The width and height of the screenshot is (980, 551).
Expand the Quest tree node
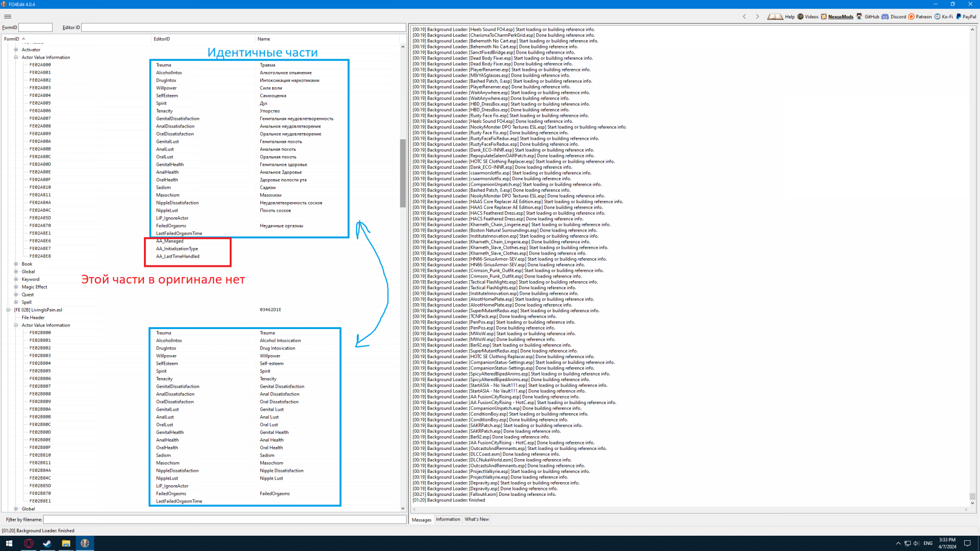(x=16, y=294)
